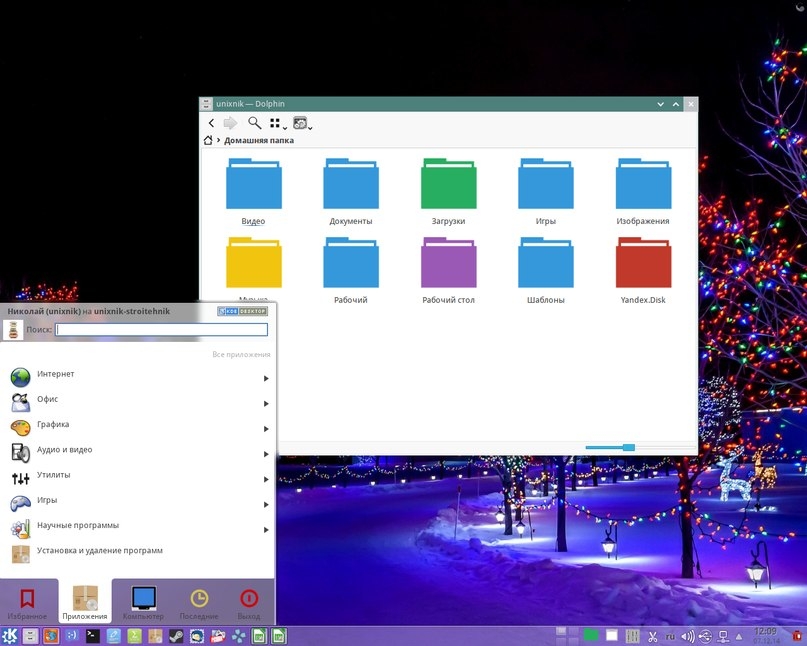Screen dimensions: 807x646
Task: Click the Поиск search field in launcher
Action: (161, 329)
